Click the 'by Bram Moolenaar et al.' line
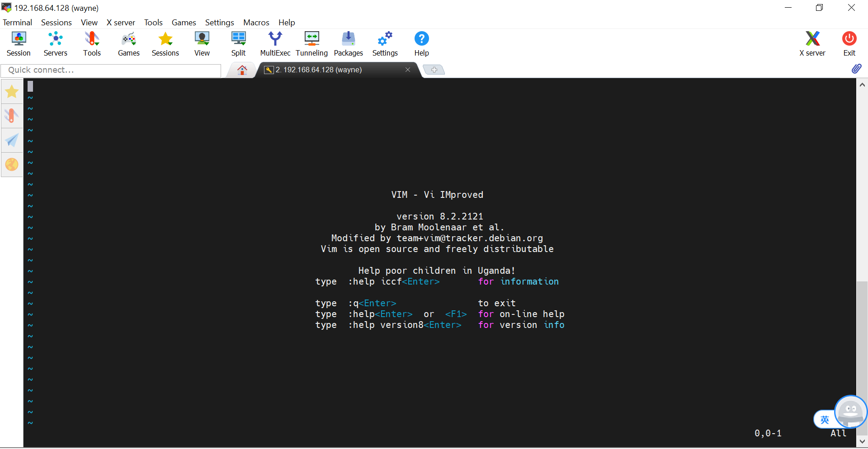This screenshot has width=868, height=449. pyautogui.click(x=439, y=227)
